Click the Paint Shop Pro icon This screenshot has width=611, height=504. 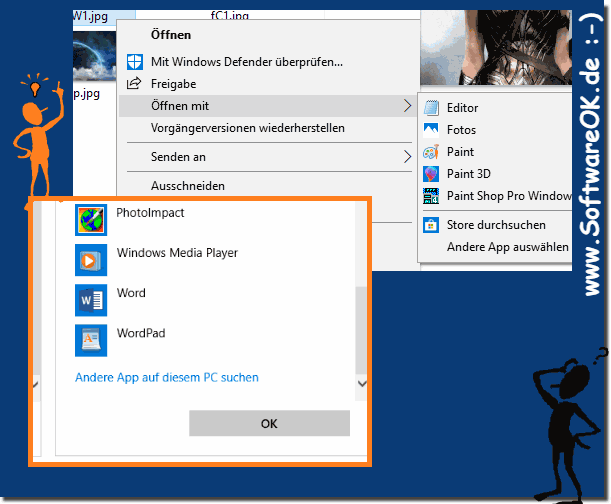(x=431, y=196)
